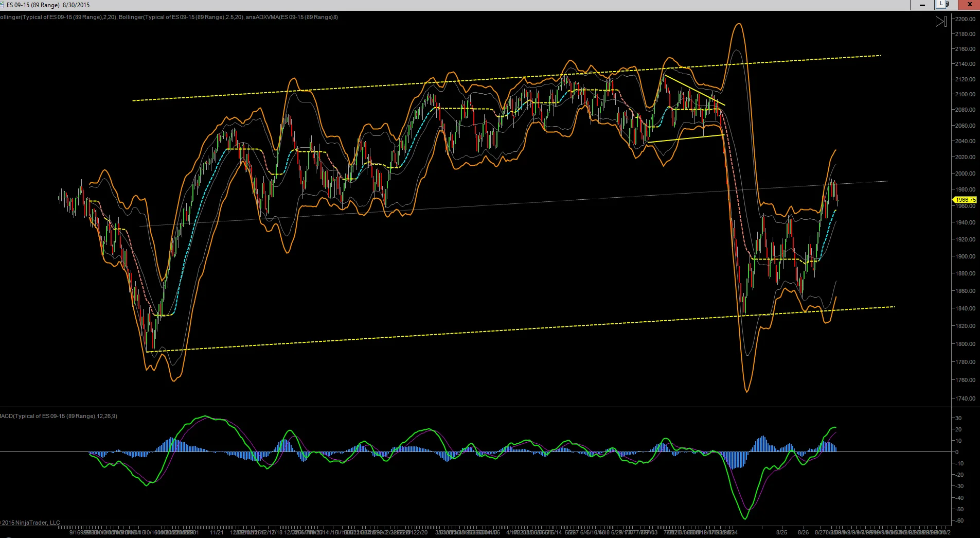Click the 'L' link button in title bar
980x538 pixels.
(942, 4)
